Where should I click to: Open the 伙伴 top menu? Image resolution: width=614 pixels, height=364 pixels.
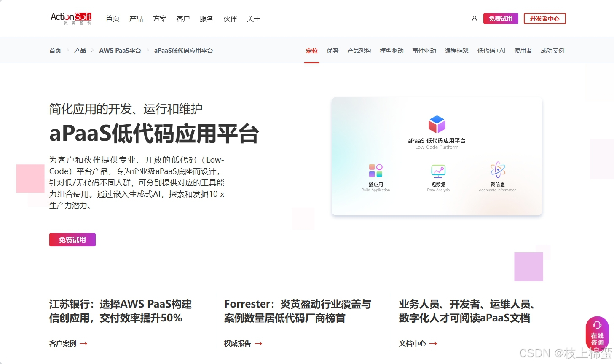click(230, 19)
